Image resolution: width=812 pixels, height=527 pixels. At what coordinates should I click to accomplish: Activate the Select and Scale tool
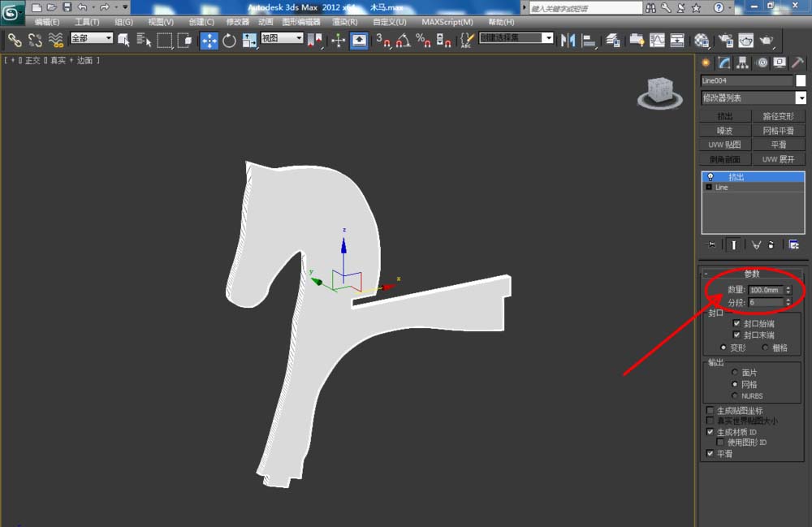pos(249,40)
